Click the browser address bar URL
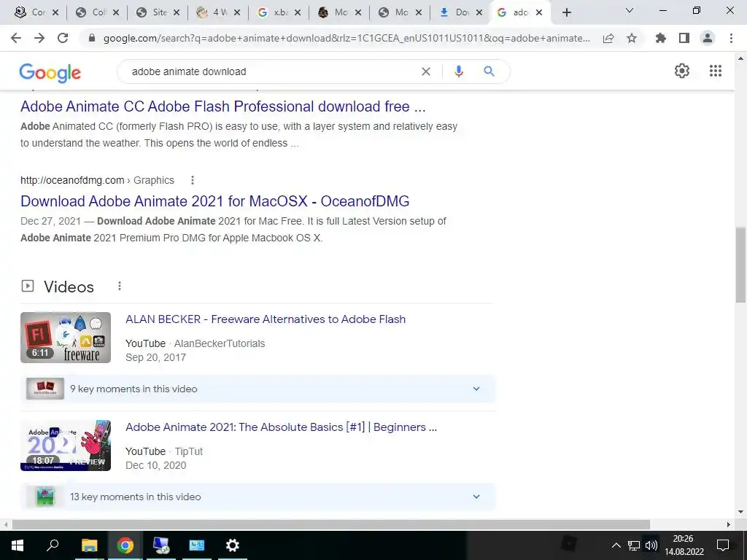The width and height of the screenshot is (747, 560). click(347, 38)
